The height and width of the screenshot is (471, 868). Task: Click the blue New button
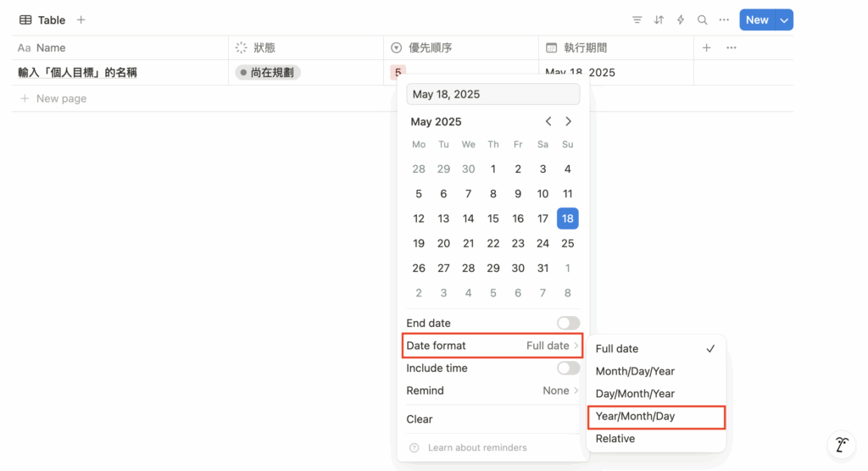click(756, 20)
